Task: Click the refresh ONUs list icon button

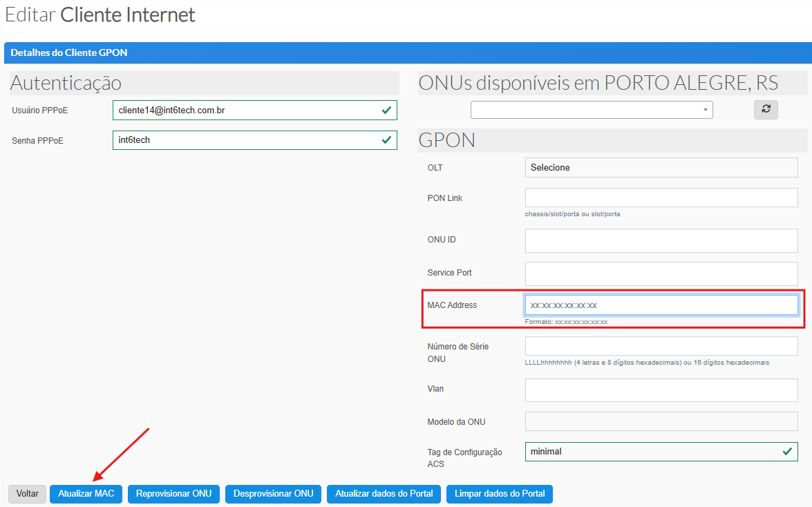Action: 766,109
